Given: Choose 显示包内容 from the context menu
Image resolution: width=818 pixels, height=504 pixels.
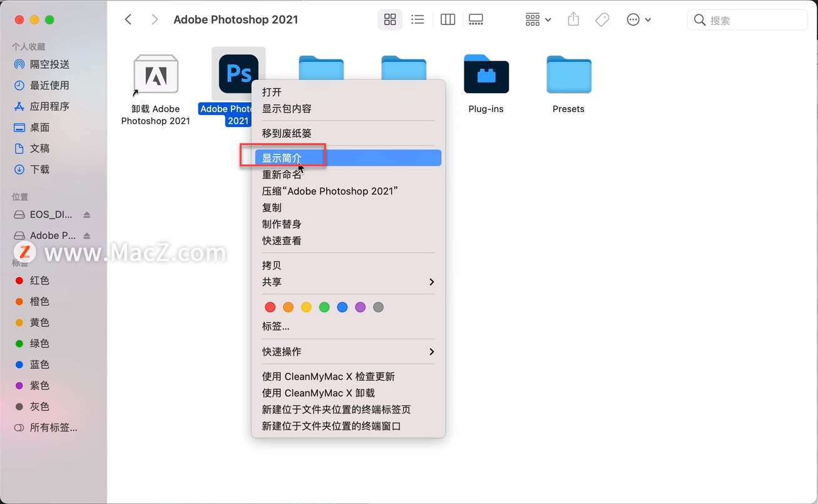Looking at the screenshot, I should (x=348, y=108).
